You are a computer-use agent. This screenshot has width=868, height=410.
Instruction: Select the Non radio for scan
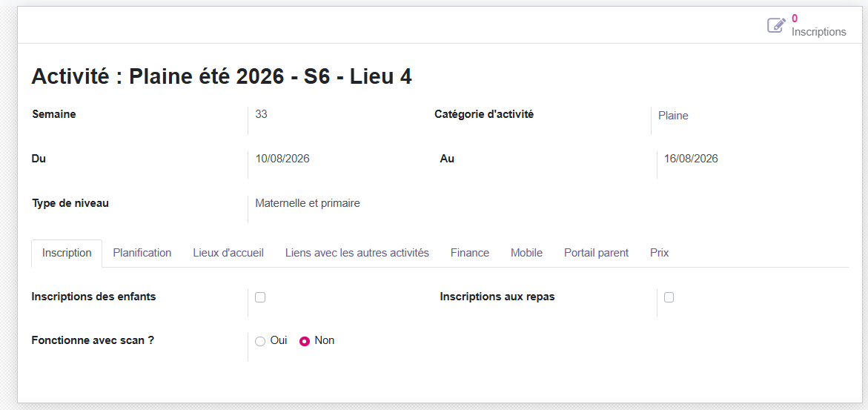tap(305, 341)
